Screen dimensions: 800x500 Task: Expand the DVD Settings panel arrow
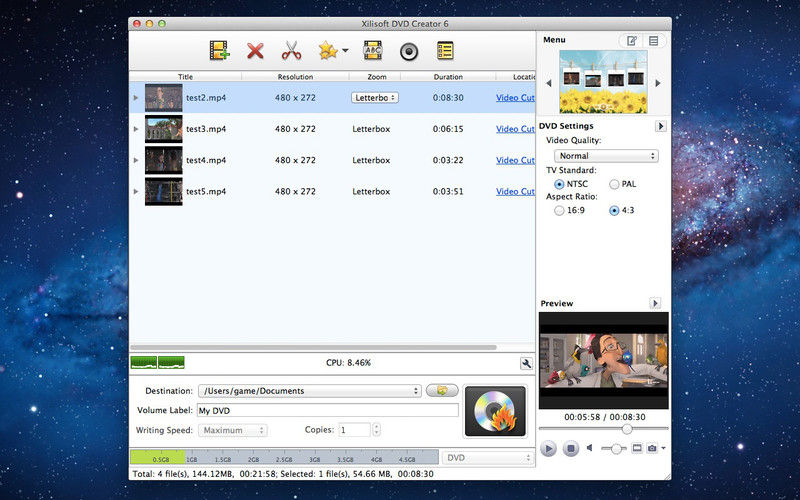pos(660,126)
